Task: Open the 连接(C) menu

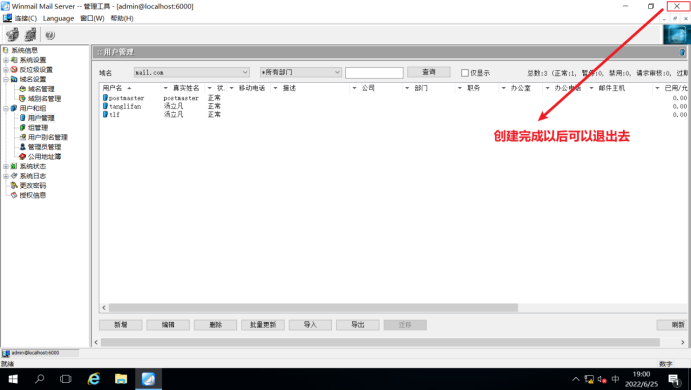Action: [x=26, y=19]
